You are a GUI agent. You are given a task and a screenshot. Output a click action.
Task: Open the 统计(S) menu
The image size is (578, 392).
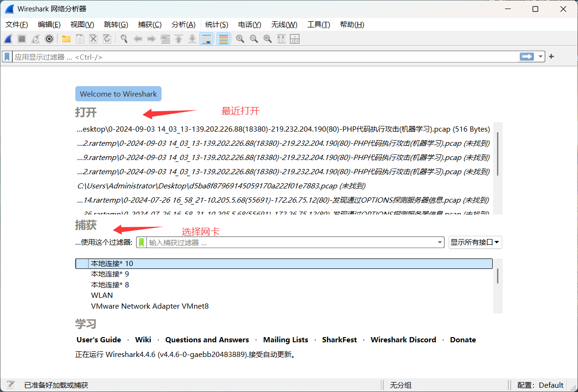(217, 25)
